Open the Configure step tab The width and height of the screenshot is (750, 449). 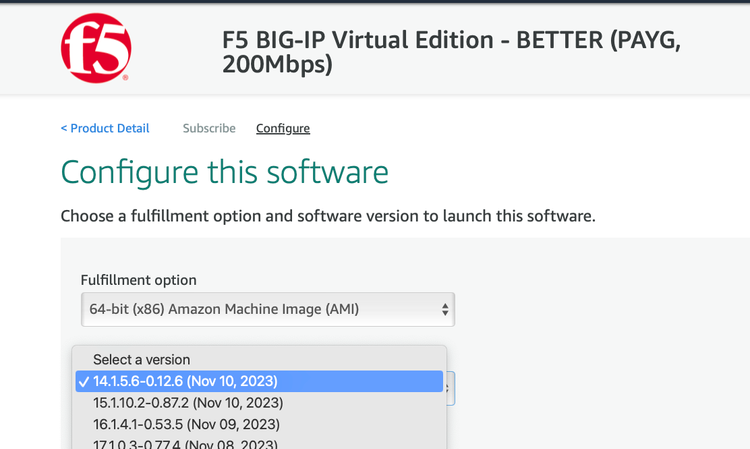[x=283, y=128]
